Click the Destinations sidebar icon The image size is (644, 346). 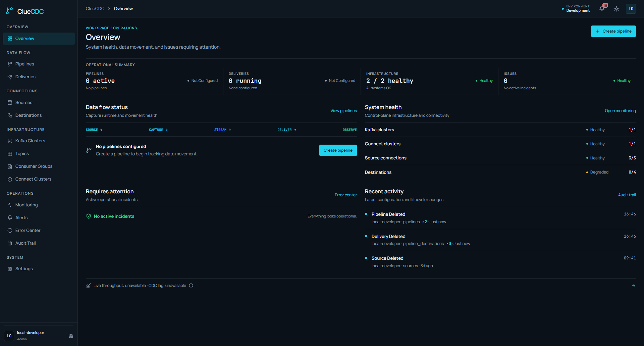click(x=10, y=115)
